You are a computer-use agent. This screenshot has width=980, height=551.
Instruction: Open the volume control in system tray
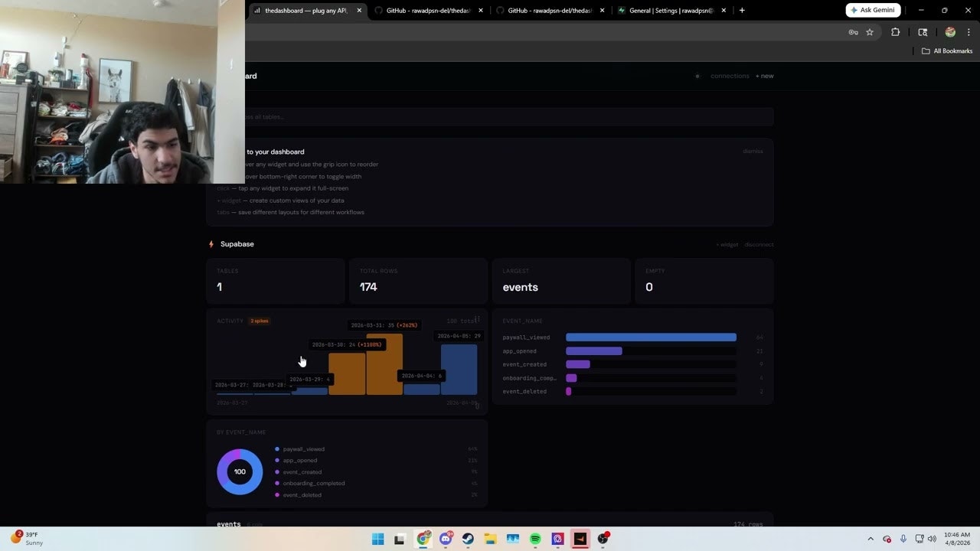(932, 539)
